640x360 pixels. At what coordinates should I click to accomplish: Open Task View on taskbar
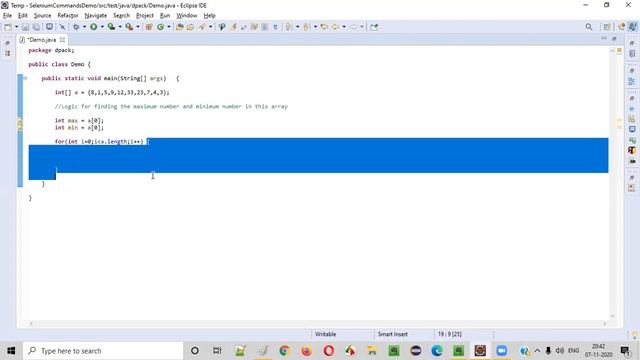(x=217, y=351)
